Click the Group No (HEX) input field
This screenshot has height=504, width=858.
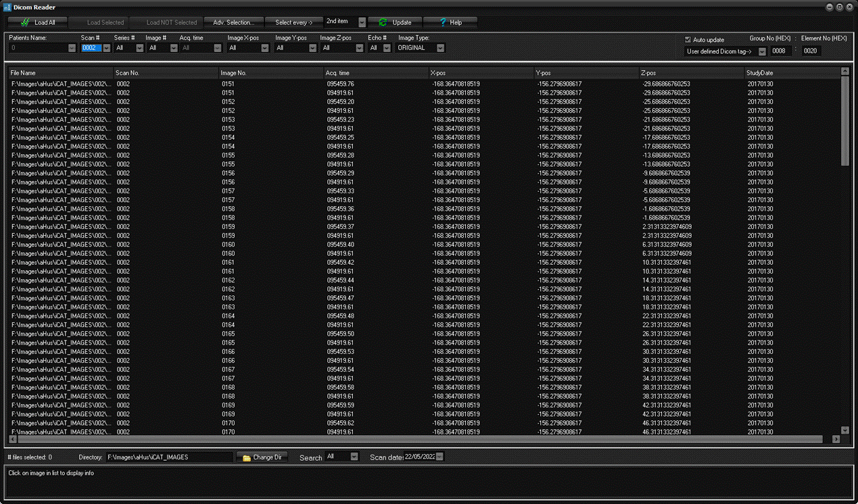click(781, 51)
